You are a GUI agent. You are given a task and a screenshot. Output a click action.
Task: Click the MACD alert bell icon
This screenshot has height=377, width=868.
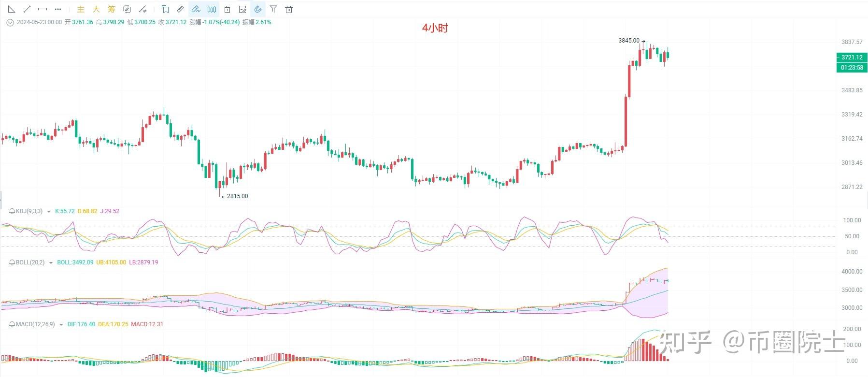12,324
